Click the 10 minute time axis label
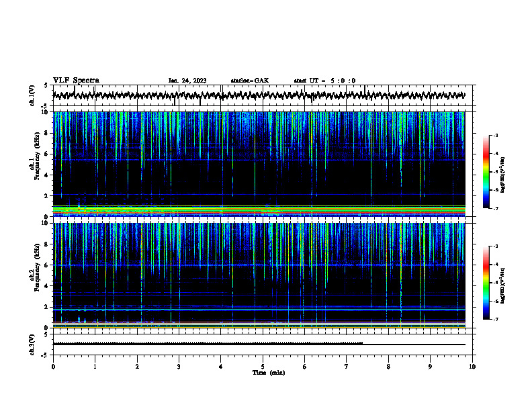 pos(472,367)
